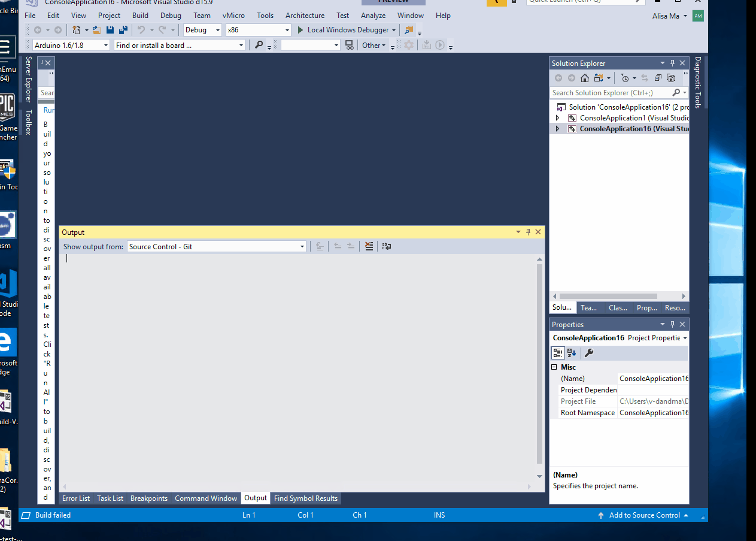This screenshot has height=541, width=756.
Task: Pin the Properties panel
Action: pos(672,324)
